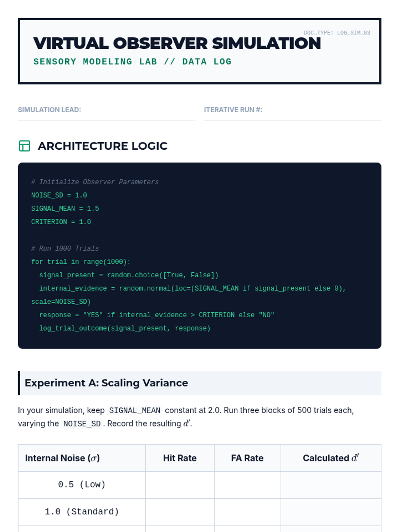
Task: Select the Calculated d′ column header
Action: pos(331,458)
